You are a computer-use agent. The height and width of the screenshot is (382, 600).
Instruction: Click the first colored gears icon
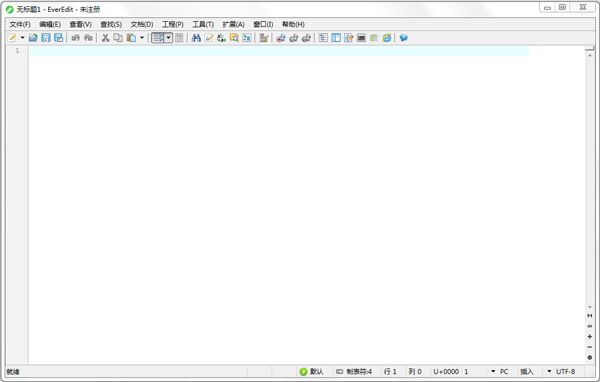(x=281, y=38)
